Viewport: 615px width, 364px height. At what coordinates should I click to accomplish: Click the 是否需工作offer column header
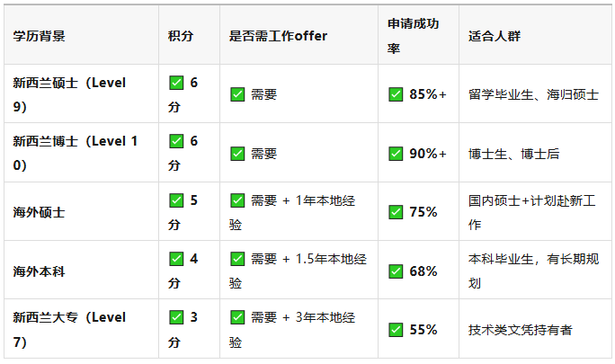point(278,36)
